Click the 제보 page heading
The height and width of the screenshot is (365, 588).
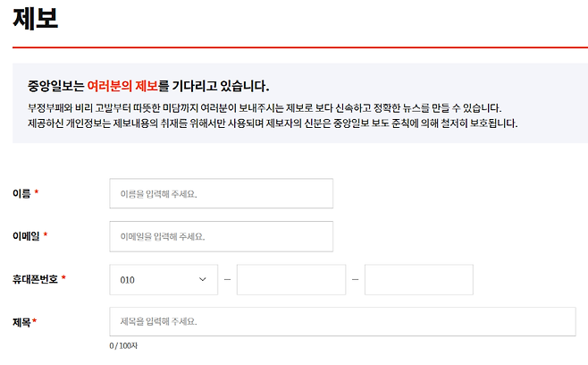pos(36,18)
